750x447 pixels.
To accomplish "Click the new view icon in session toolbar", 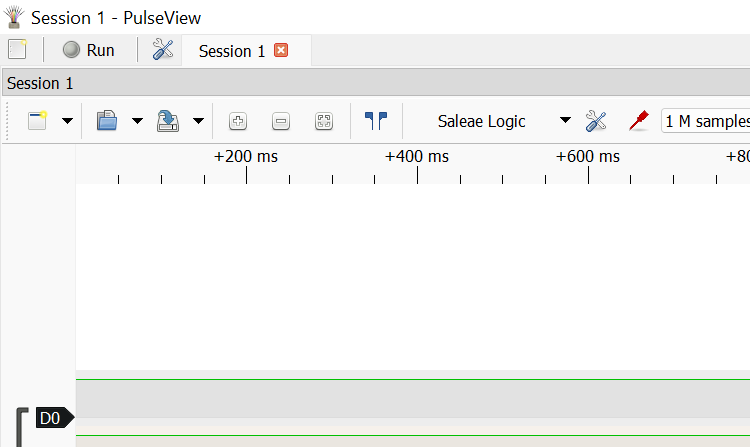I will 37,121.
